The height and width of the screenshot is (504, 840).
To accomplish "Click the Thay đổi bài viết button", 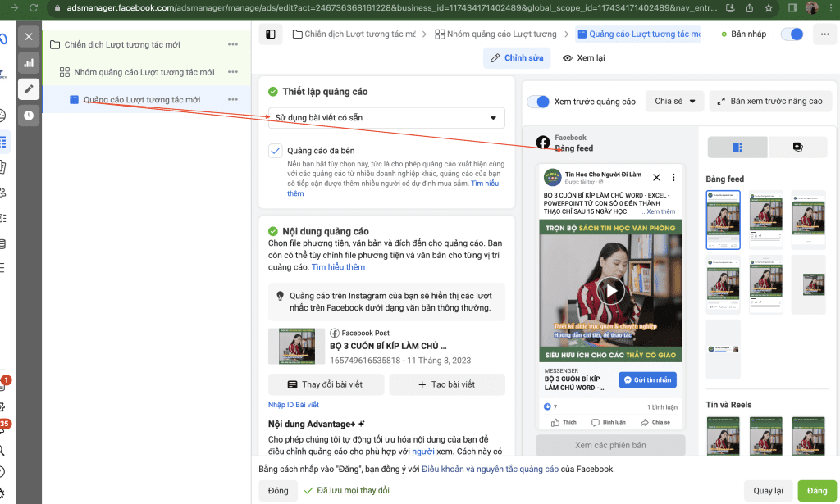I will coord(326,384).
